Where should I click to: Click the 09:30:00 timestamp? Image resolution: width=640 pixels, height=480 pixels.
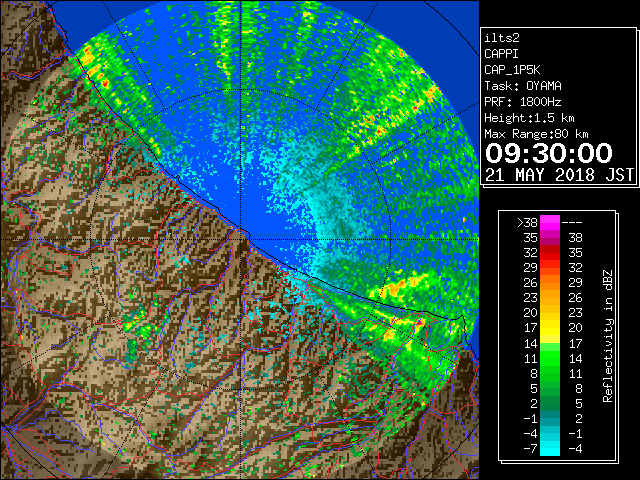549,153
